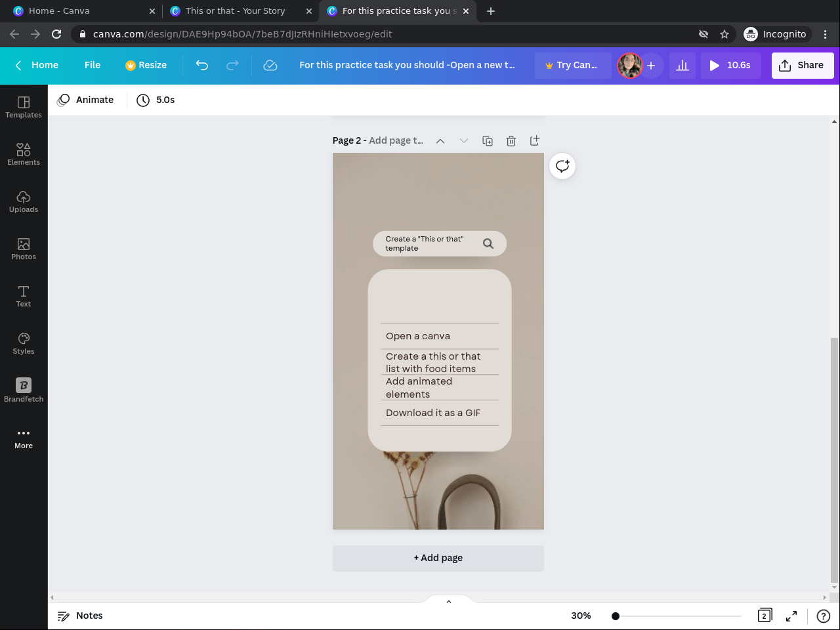Move page 2 up
Viewport: 840px width, 630px height.
coord(440,140)
